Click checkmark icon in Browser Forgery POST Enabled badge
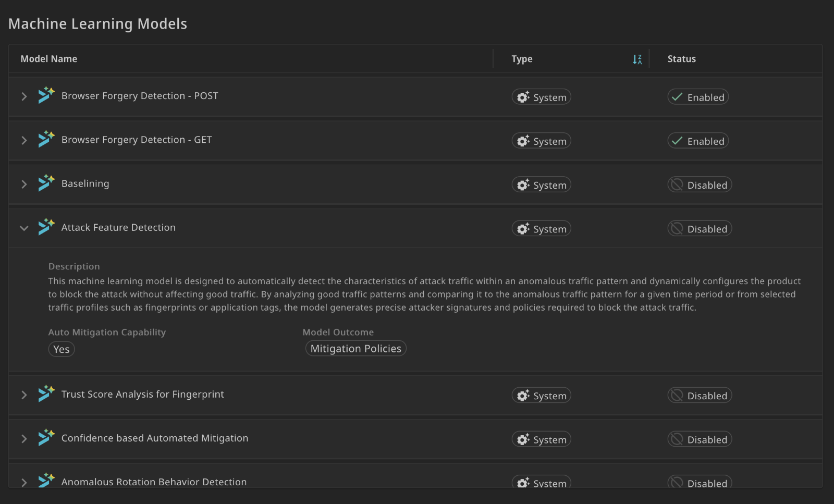 click(677, 97)
